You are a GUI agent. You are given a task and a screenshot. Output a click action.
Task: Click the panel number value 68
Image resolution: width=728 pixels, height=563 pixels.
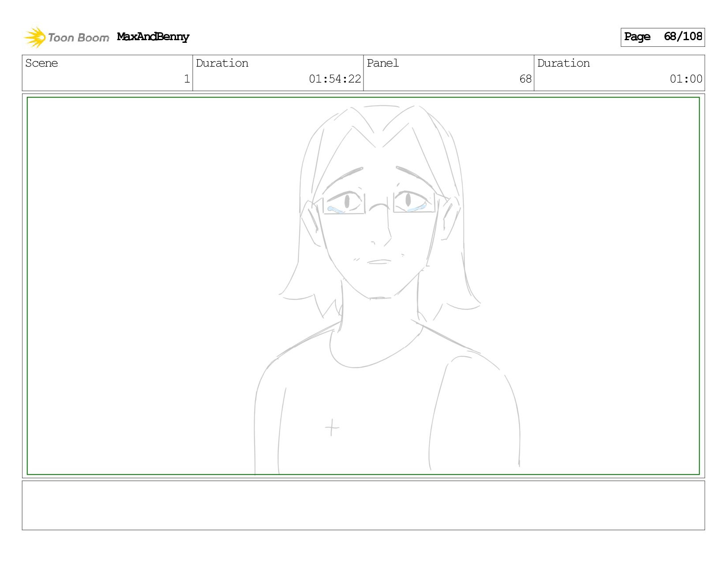[x=525, y=79]
